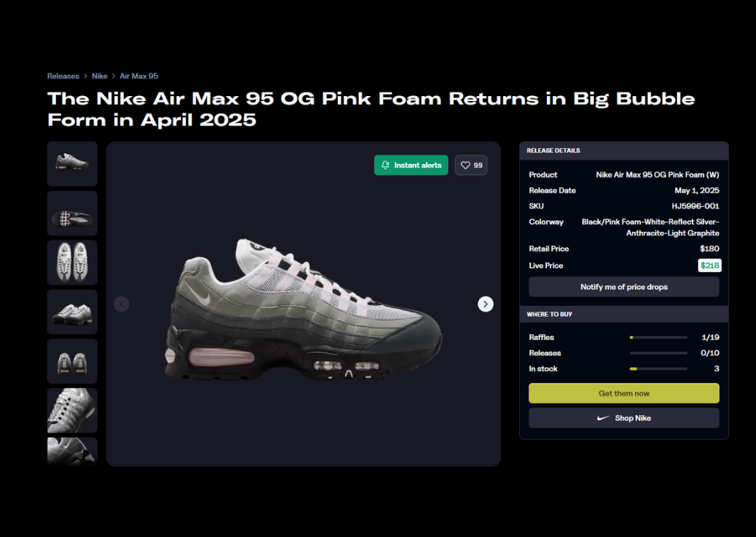Click the Raffles progress bar
The image size is (756, 537).
pyautogui.click(x=658, y=338)
